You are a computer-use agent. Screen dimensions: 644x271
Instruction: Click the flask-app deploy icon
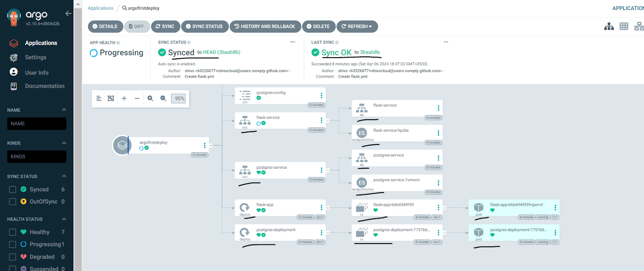click(x=245, y=207)
